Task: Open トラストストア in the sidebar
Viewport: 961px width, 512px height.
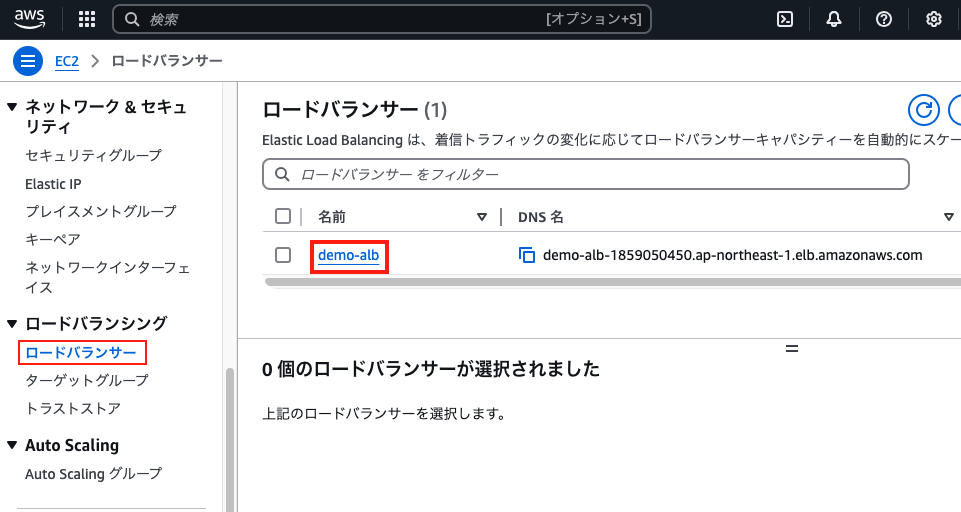Action: tap(73, 408)
